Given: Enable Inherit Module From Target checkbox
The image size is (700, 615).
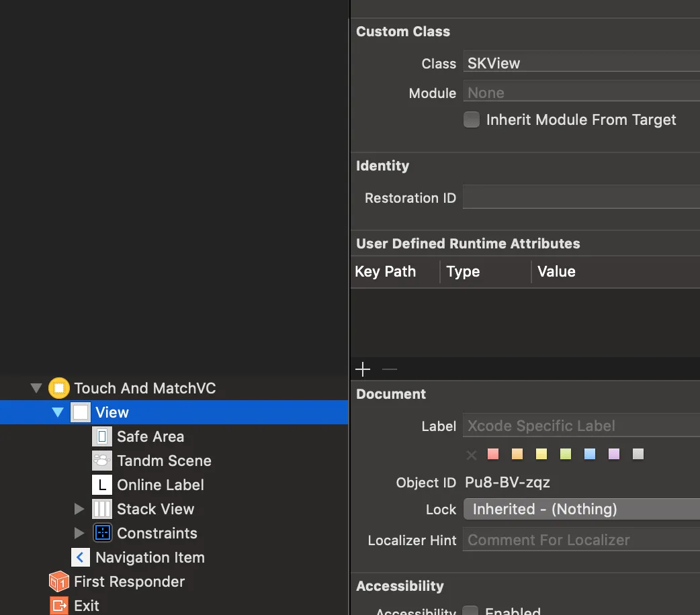Looking at the screenshot, I should coord(472,120).
